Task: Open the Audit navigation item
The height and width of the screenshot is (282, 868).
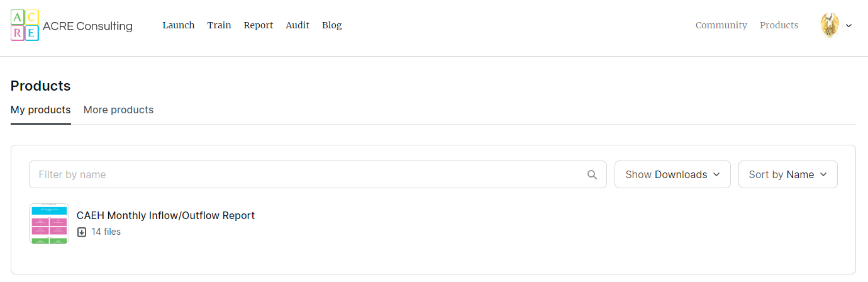Action: pos(298,25)
